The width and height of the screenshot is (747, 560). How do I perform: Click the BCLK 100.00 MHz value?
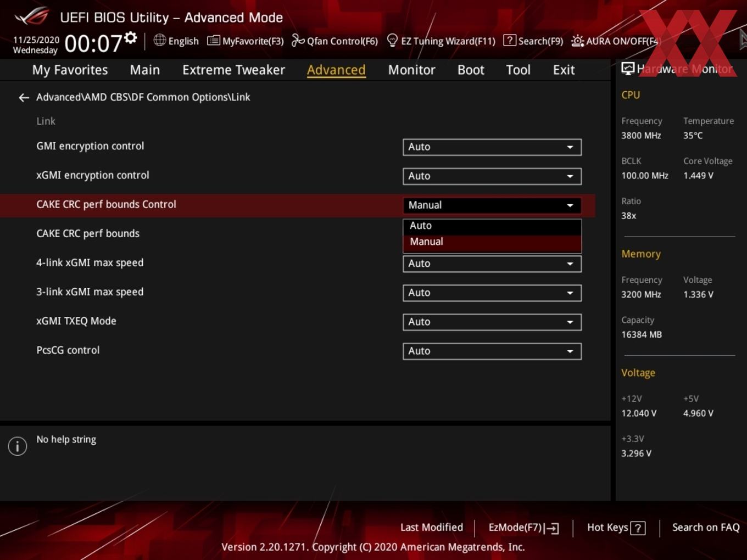[645, 176]
